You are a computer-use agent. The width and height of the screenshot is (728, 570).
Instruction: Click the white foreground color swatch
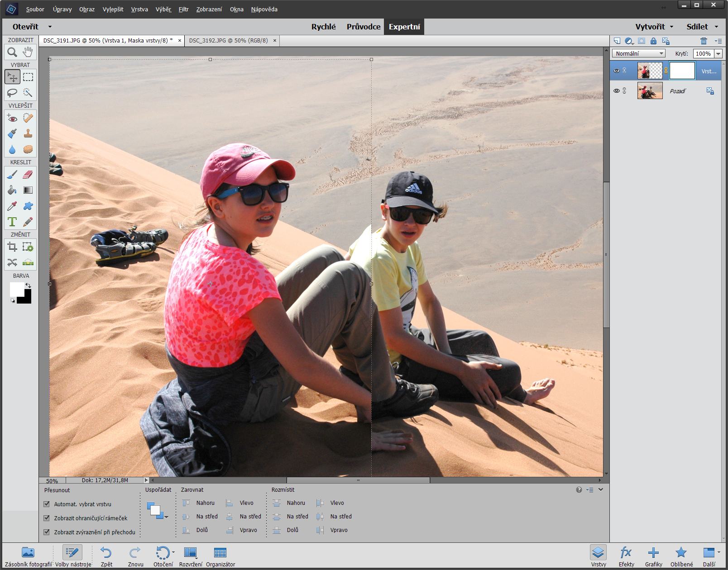click(17, 289)
